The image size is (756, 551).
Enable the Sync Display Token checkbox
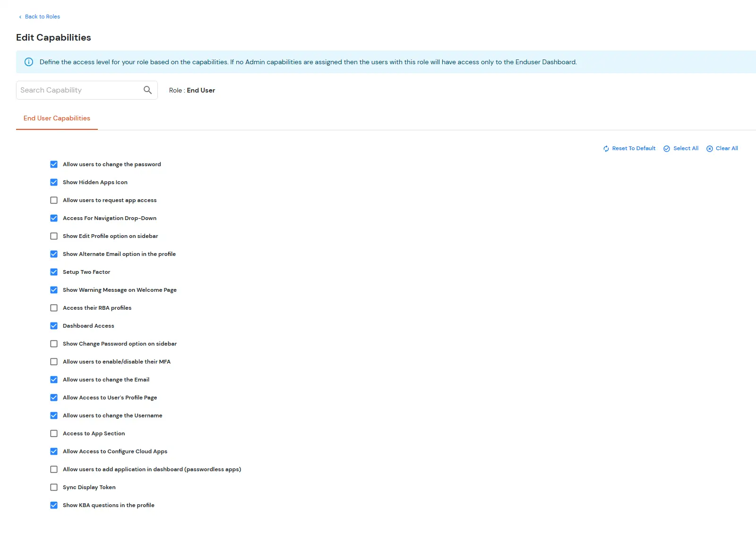pyautogui.click(x=54, y=487)
